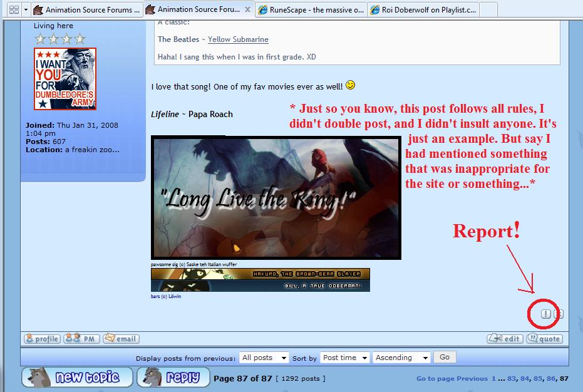Click the 'pawsome sig (c) Saske' credit text

193,264
